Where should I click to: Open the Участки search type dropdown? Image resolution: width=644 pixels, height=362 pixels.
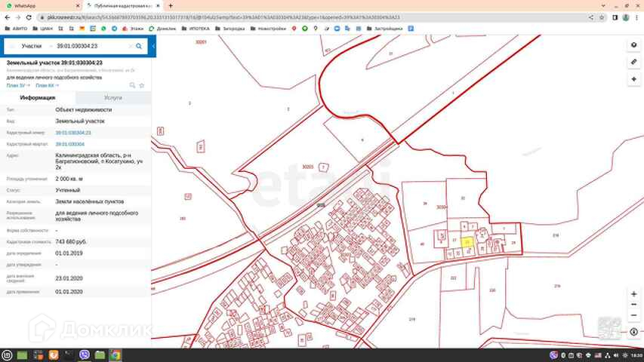pyautogui.click(x=32, y=46)
